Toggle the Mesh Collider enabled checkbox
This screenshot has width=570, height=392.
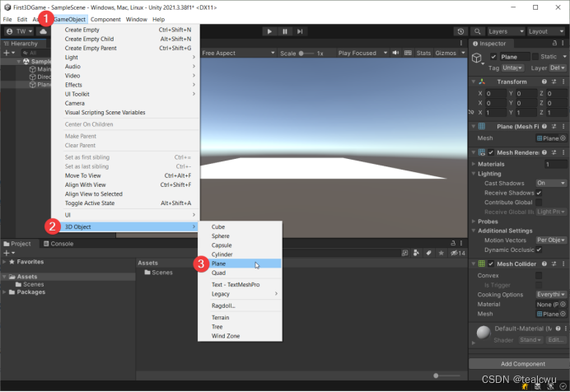coord(491,264)
